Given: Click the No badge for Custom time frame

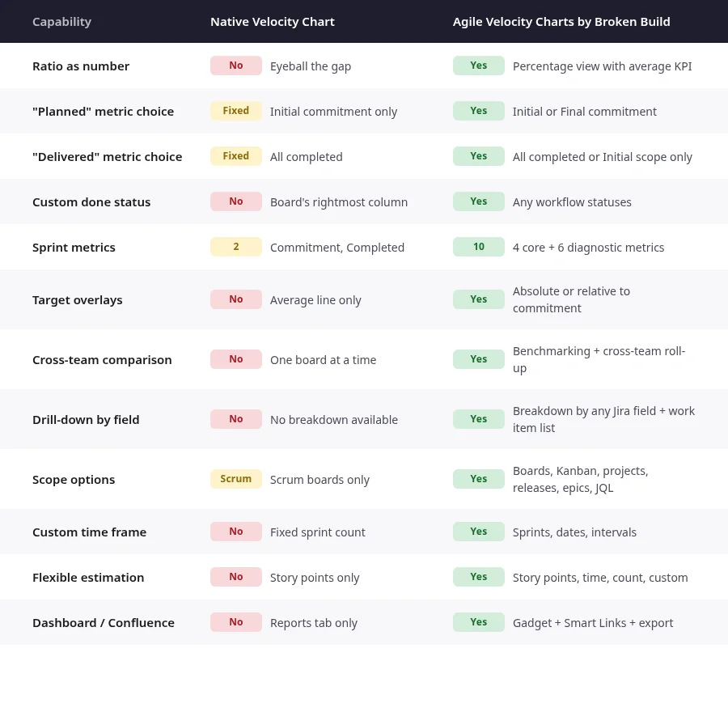Looking at the screenshot, I should (x=236, y=532).
